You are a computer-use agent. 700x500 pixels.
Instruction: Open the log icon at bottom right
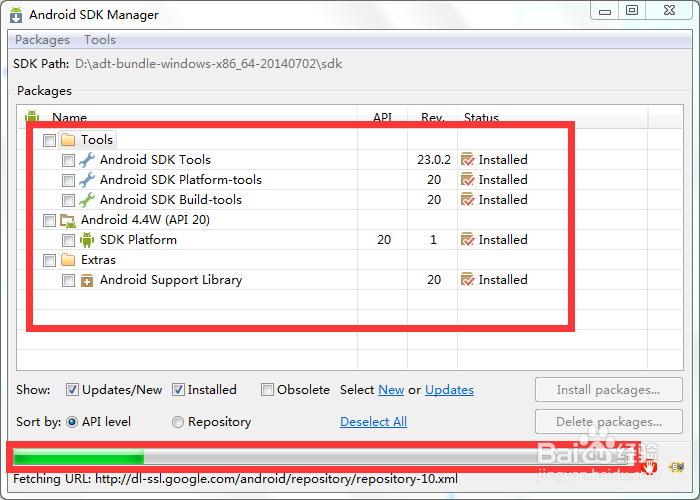[677, 467]
